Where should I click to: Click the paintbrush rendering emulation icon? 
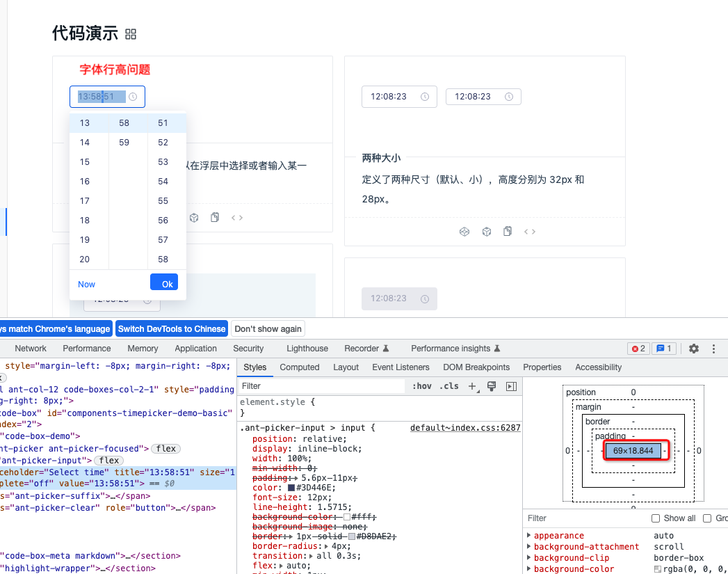(x=491, y=386)
